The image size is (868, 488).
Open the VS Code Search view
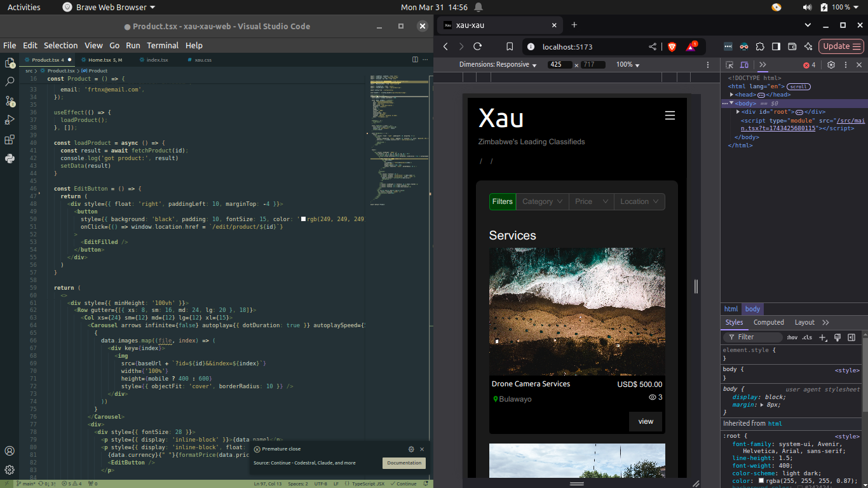[10, 82]
